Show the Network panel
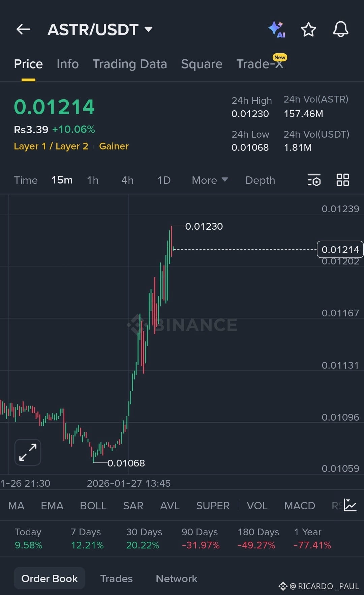 click(176, 578)
